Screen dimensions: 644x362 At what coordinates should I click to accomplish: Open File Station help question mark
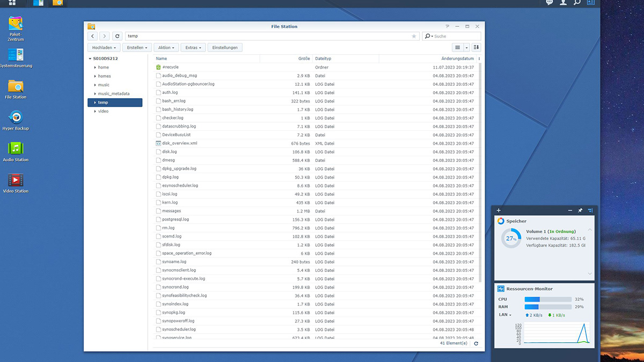point(447,26)
